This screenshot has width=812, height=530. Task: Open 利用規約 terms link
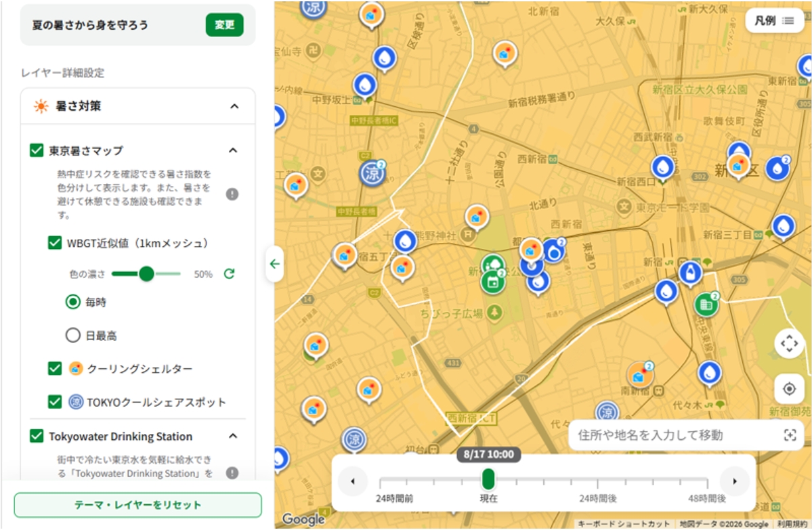[792, 524]
